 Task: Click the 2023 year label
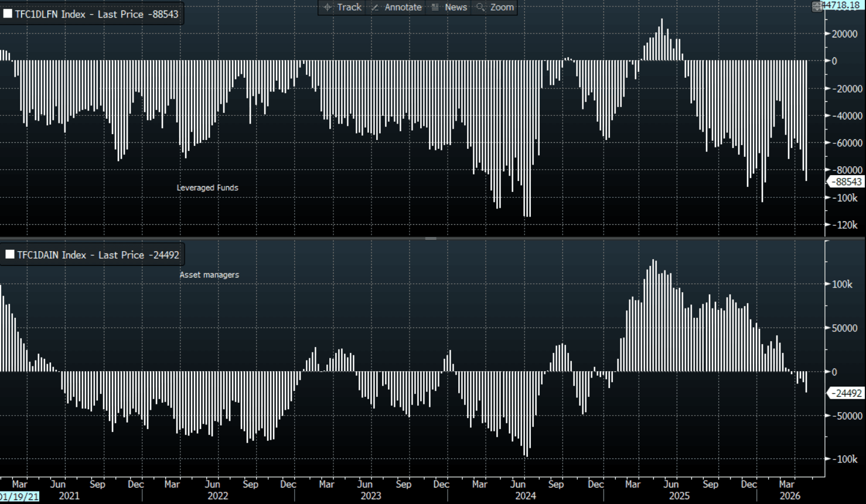pos(371,496)
